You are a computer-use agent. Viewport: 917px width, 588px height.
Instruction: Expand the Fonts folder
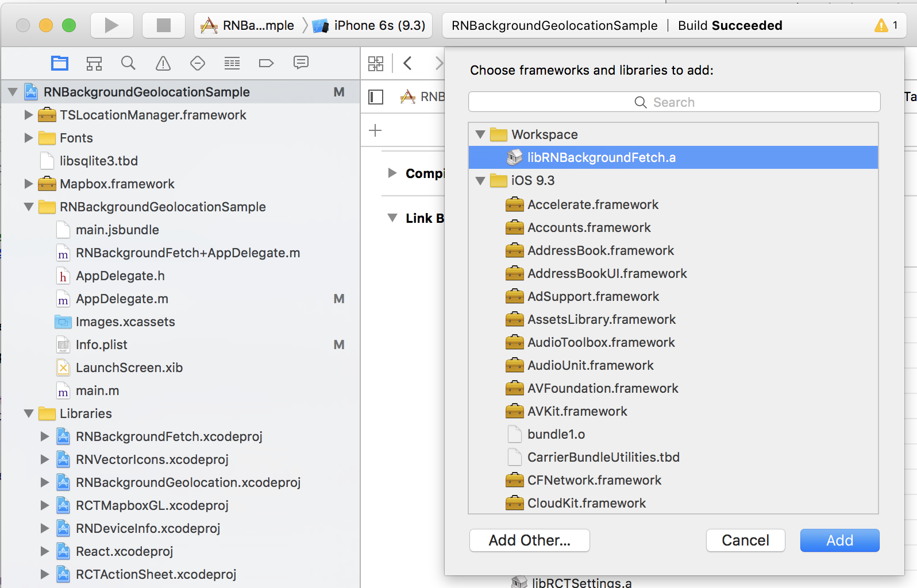[28, 138]
